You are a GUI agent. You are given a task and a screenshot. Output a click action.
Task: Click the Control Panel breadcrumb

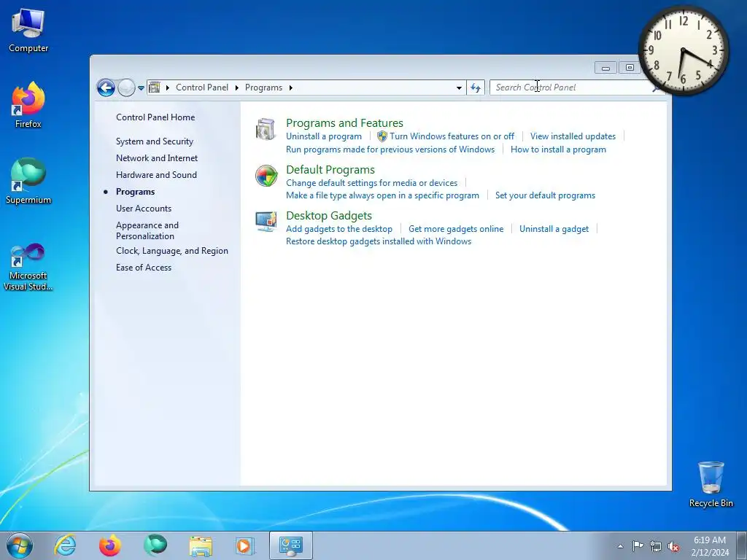pos(202,87)
